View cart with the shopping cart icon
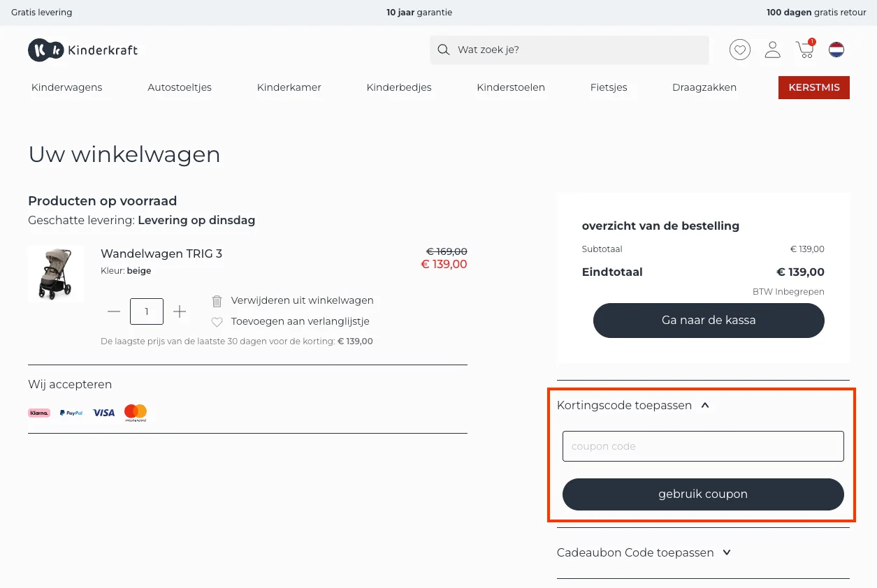This screenshot has width=877, height=588. pos(804,50)
